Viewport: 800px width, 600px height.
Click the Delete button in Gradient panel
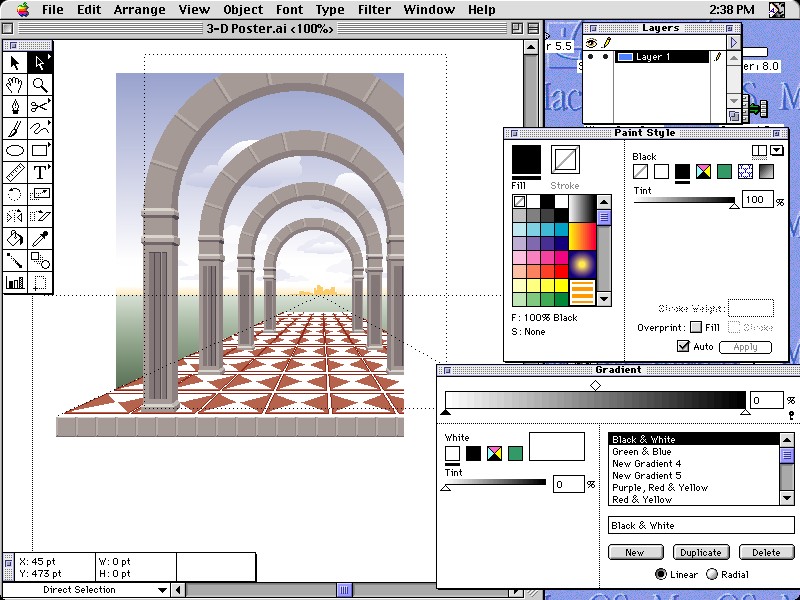(766, 552)
